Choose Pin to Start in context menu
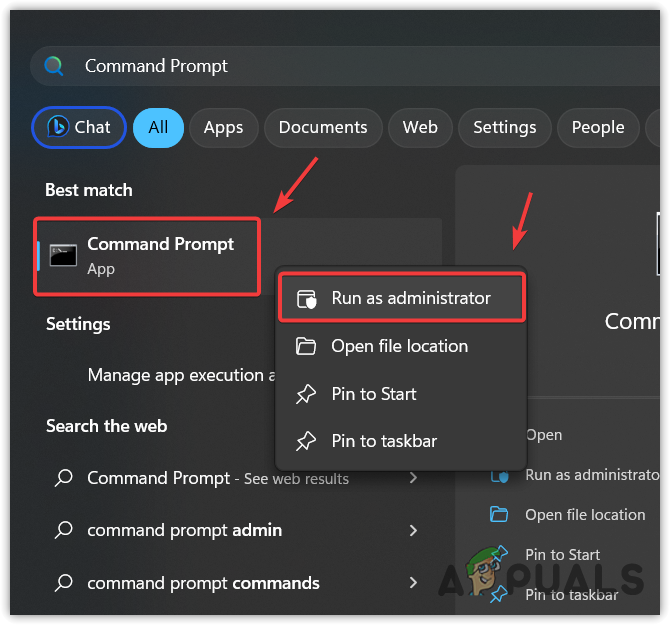Screen dimensions: 670x625 pyautogui.click(x=401, y=394)
